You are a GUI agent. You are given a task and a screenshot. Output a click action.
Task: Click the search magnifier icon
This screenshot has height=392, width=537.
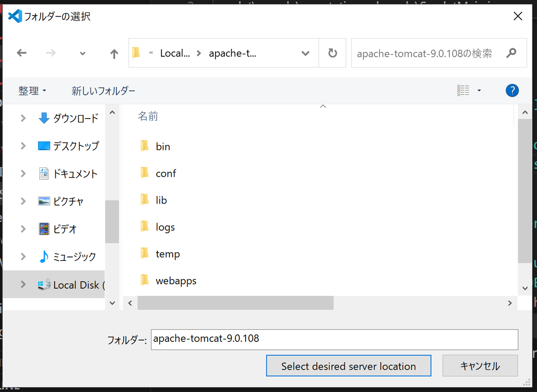[511, 53]
